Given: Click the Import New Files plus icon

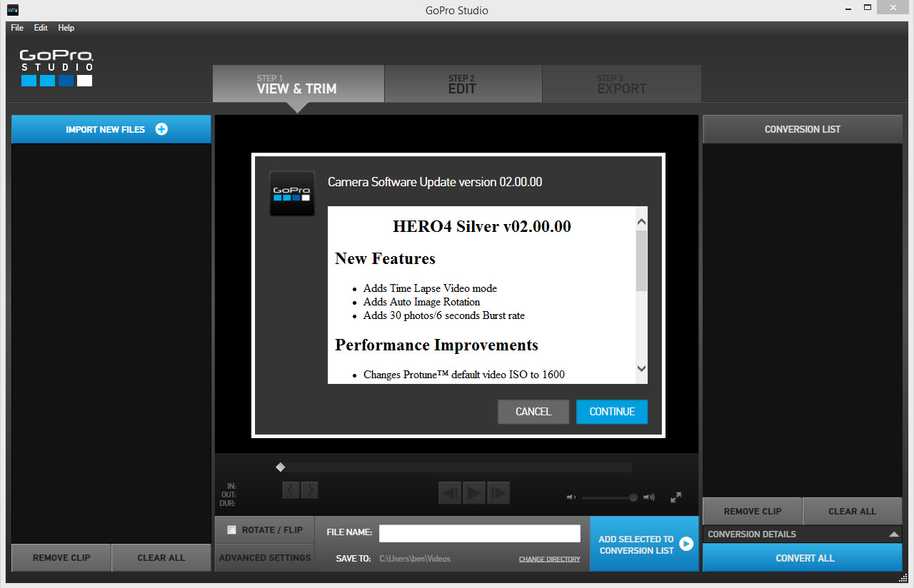Looking at the screenshot, I should pyautogui.click(x=161, y=129).
